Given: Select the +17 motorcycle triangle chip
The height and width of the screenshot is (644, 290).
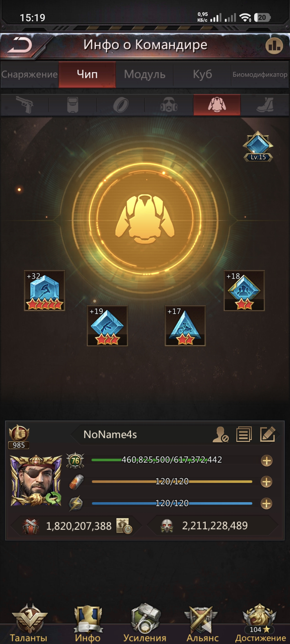Looking at the screenshot, I should click(x=185, y=326).
